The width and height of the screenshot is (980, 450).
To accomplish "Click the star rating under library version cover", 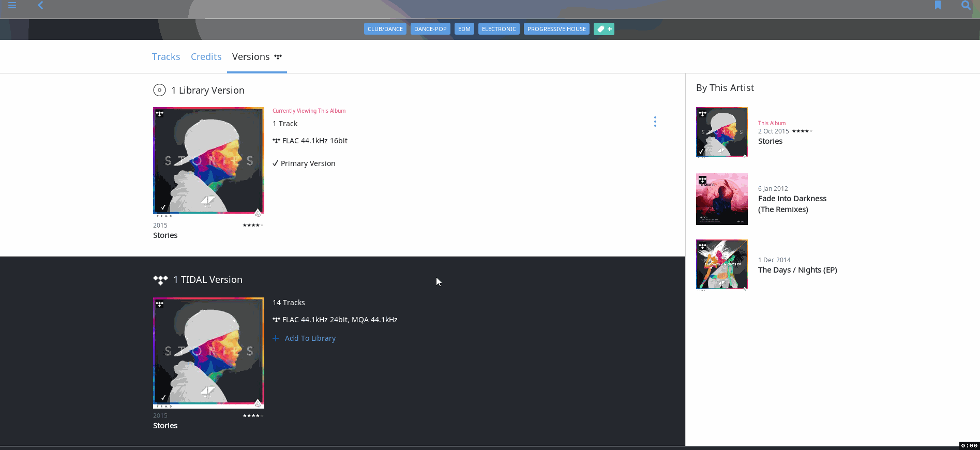I will click(253, 225).
